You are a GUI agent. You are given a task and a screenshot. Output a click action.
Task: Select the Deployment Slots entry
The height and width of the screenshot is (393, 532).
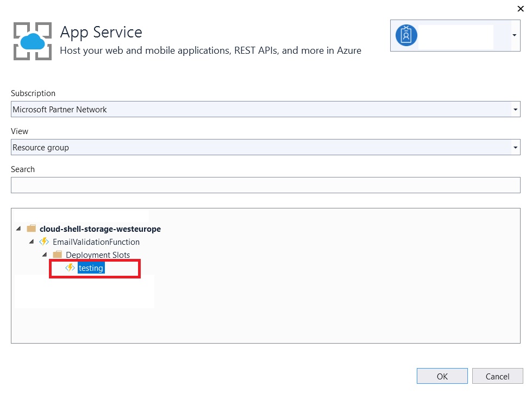pos(98,255)
